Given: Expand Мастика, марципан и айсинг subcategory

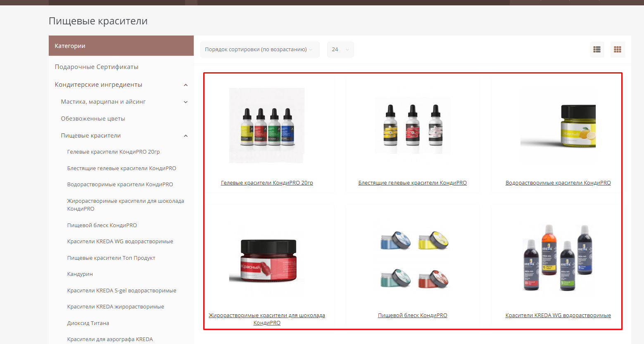Looking at the screenshot, I should (x=185, y=102).
